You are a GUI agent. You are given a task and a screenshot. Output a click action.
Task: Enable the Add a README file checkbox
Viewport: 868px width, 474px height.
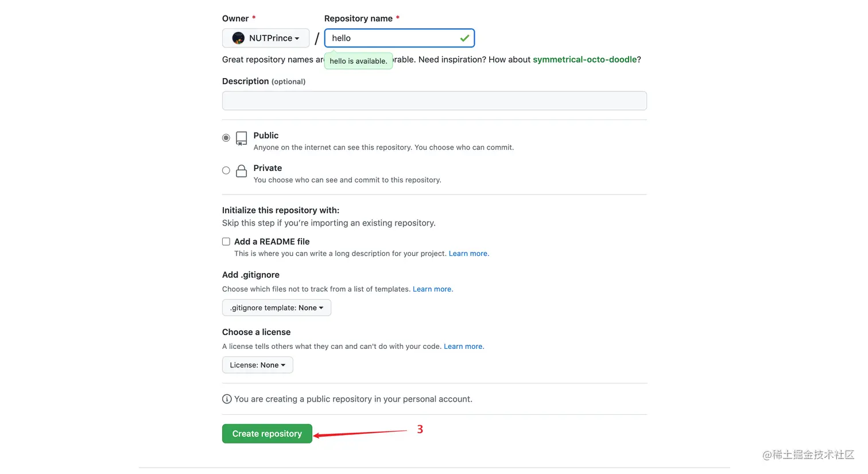pos(226,242)
